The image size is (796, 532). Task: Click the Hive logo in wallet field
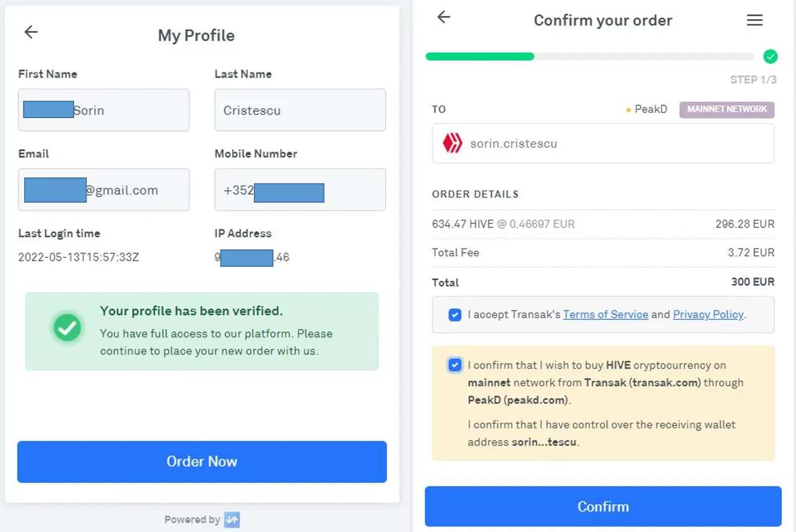(x=452, y=144)
